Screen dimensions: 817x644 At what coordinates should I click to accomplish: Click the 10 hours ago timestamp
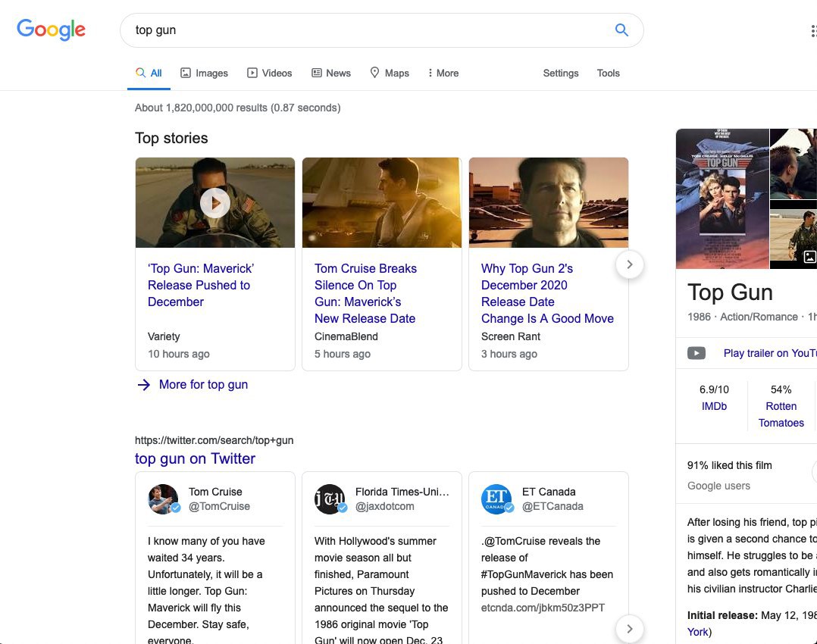[x=179, y=354]
